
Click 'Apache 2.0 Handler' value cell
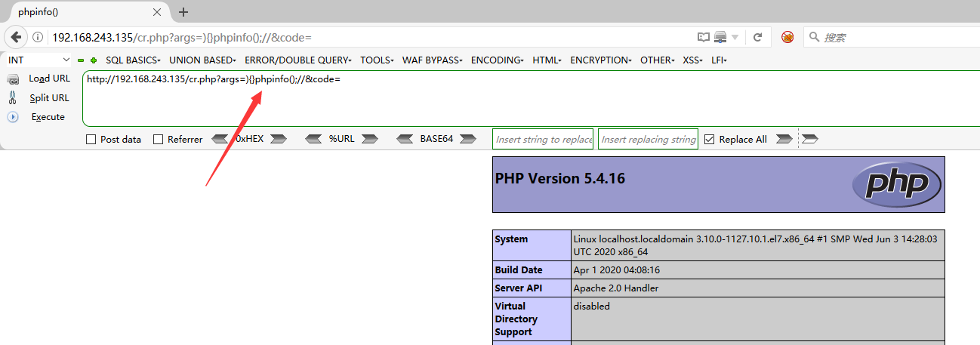point(757,288)
